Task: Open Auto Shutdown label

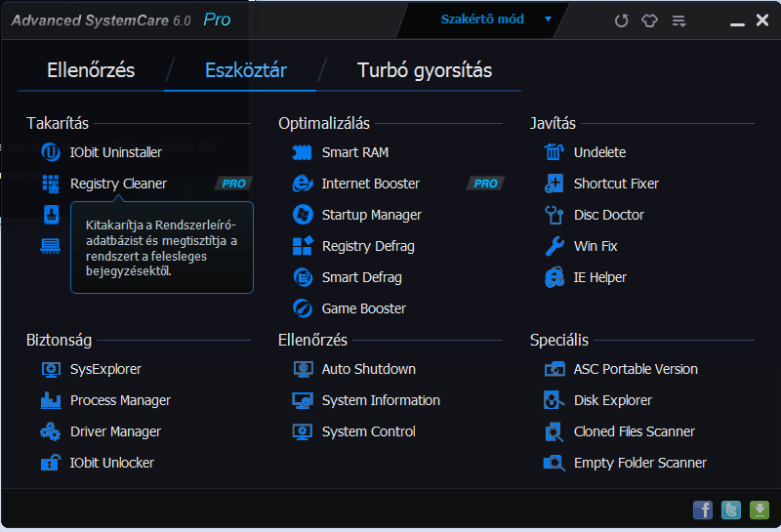Action: [x=369, y=369]
